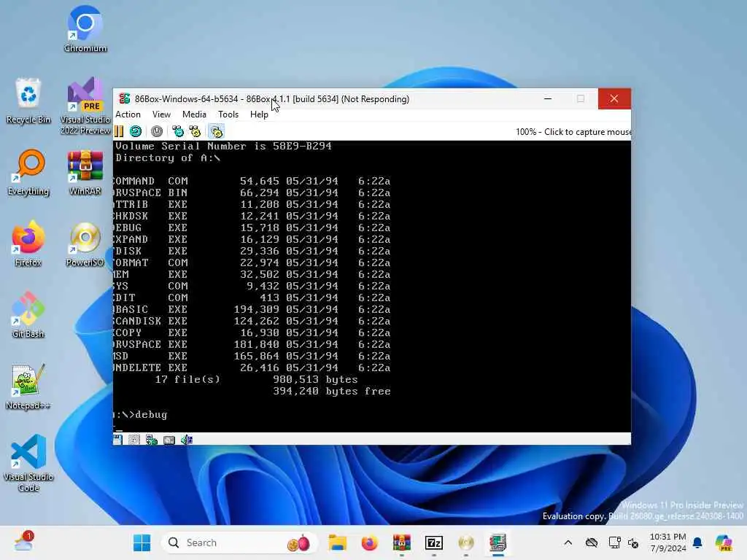Click the network status bar icon
747x560 pixels.
152,440
